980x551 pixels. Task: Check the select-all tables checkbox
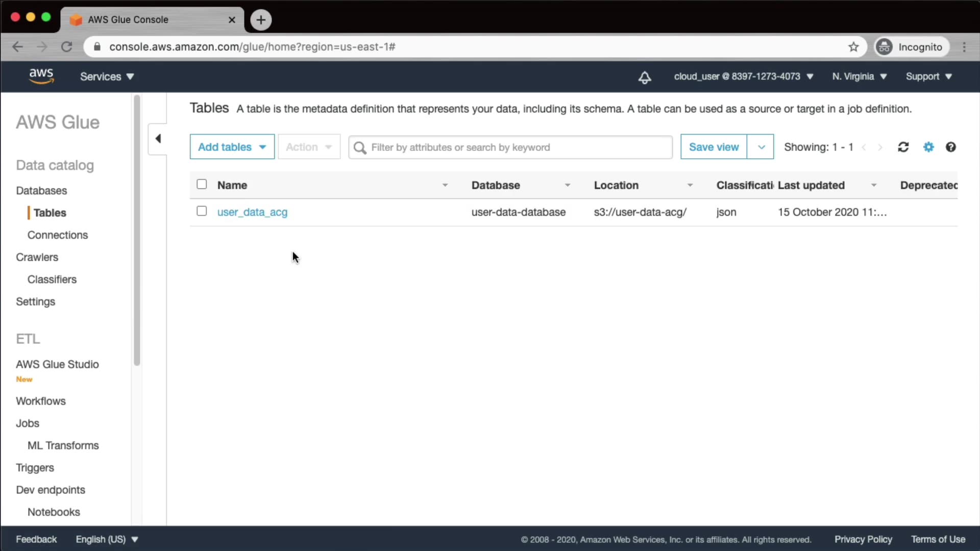[x=202, y=184]
